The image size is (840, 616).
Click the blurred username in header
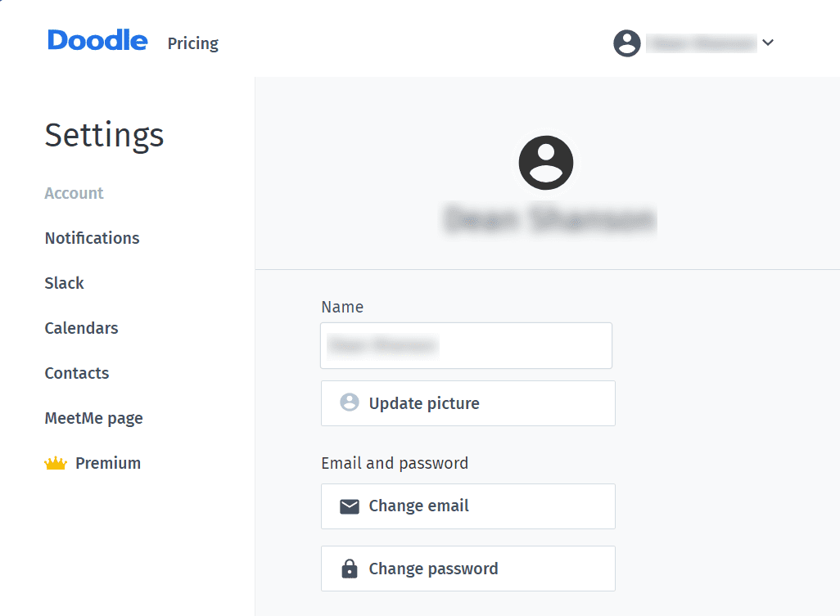point(701,43)
